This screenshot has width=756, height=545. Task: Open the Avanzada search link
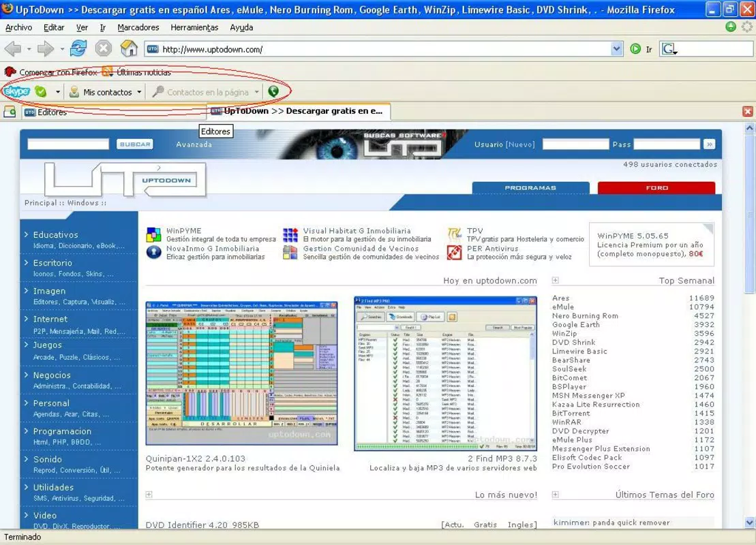(194, 144)
